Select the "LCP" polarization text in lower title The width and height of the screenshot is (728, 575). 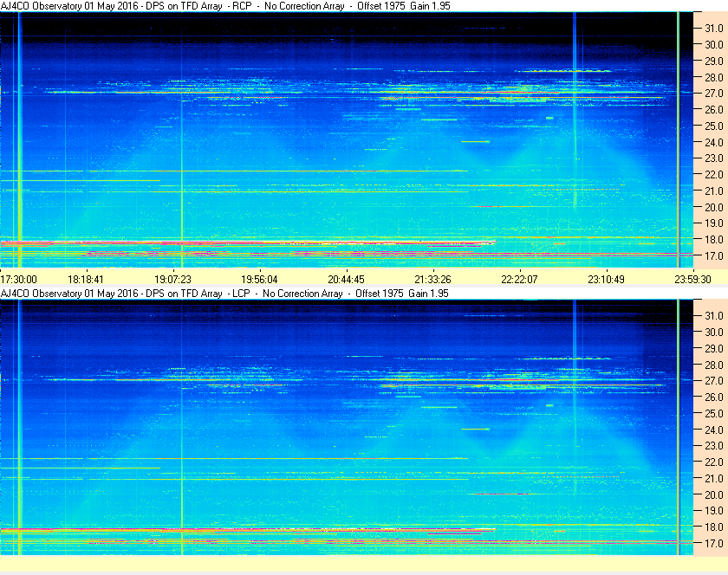click(x=242, y=294)
